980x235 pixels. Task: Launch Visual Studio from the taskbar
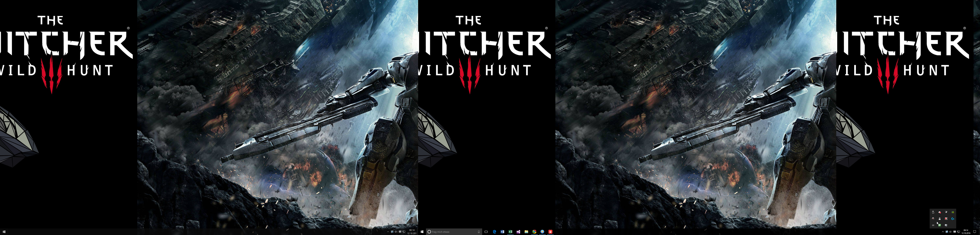click(x=519, y=232)
